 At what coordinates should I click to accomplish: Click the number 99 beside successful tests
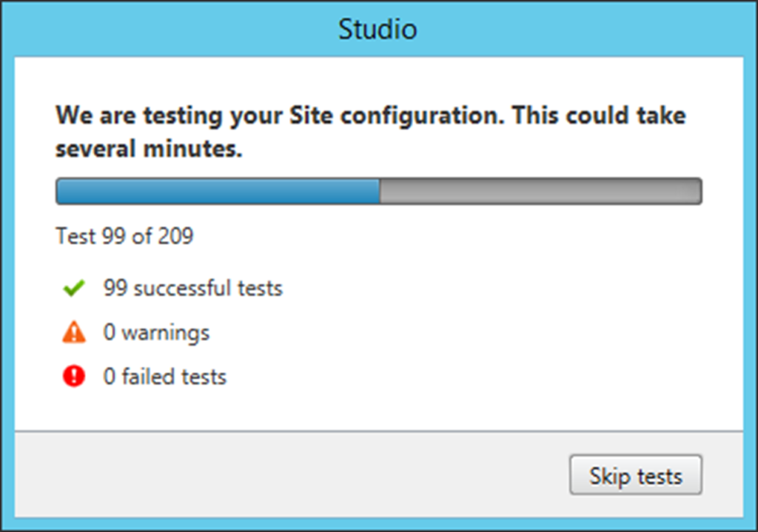tap(115, 288)
